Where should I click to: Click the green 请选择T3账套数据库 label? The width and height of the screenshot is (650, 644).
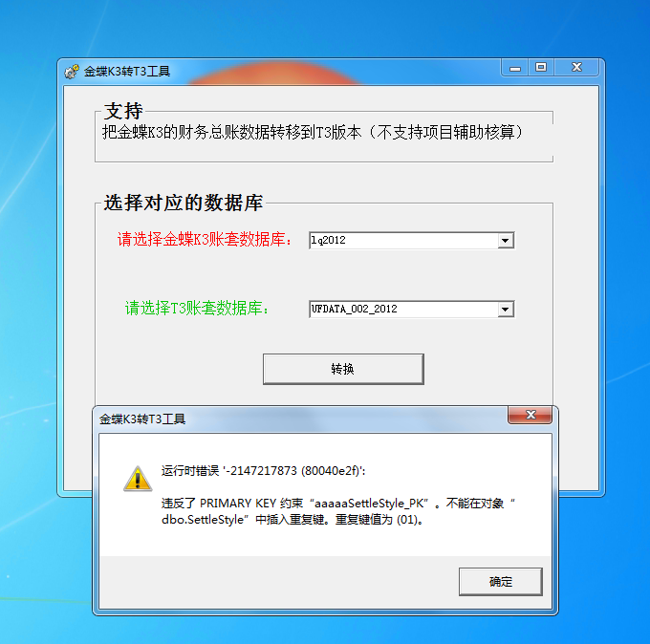tap(197, 309)
